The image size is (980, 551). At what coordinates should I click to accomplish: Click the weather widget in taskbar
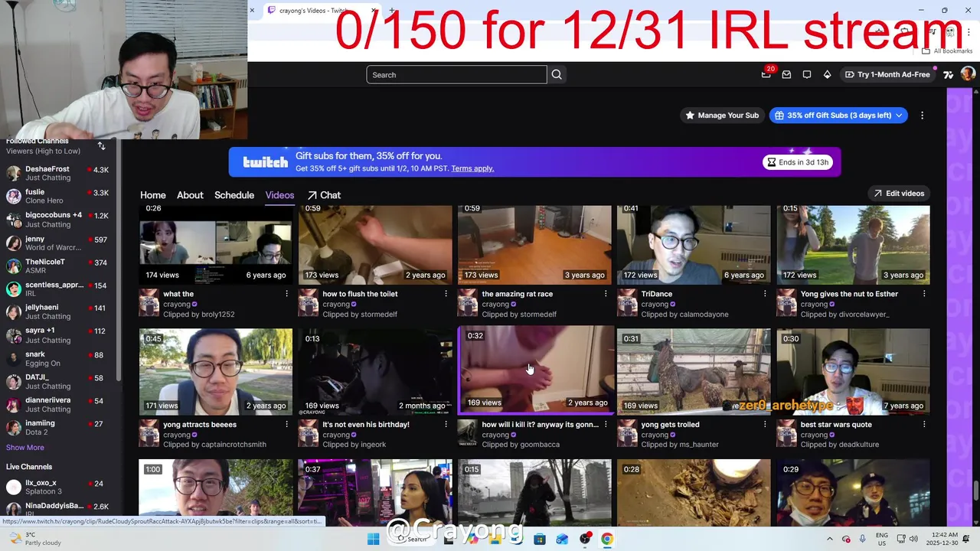34,539
